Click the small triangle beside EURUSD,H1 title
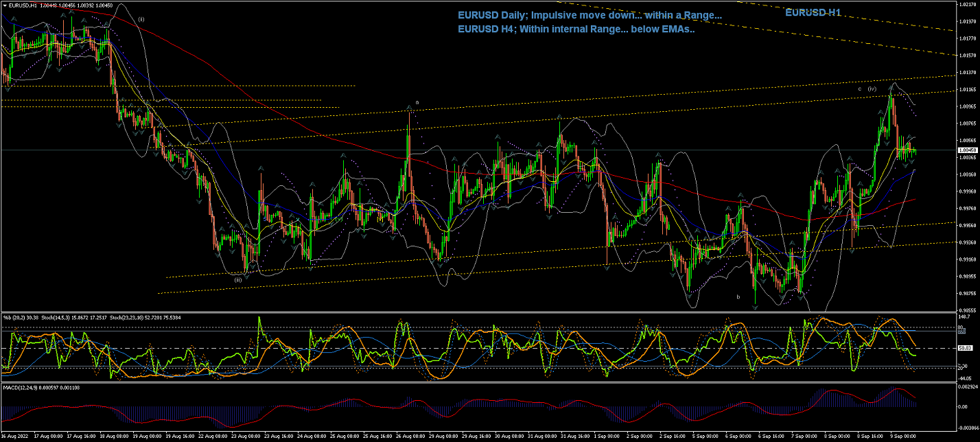The height and width of the screenshot is (442, 980). click(x=4, y=6)
